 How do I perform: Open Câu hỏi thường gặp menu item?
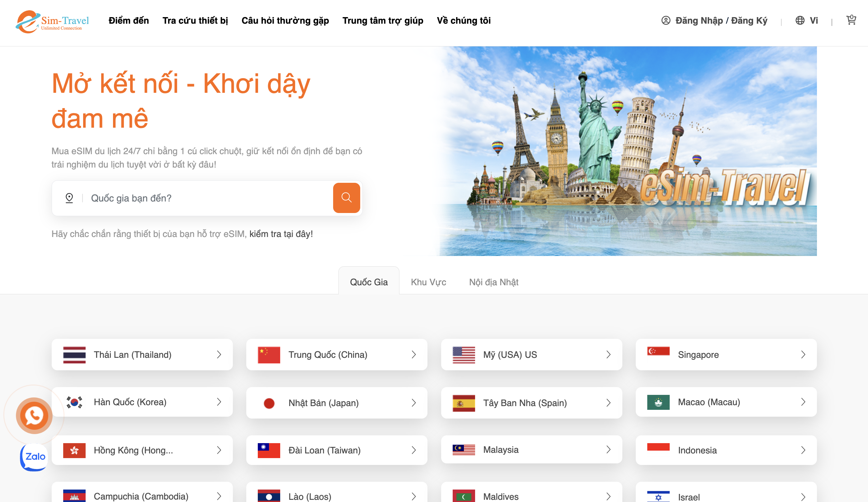(x=285, y=21)
